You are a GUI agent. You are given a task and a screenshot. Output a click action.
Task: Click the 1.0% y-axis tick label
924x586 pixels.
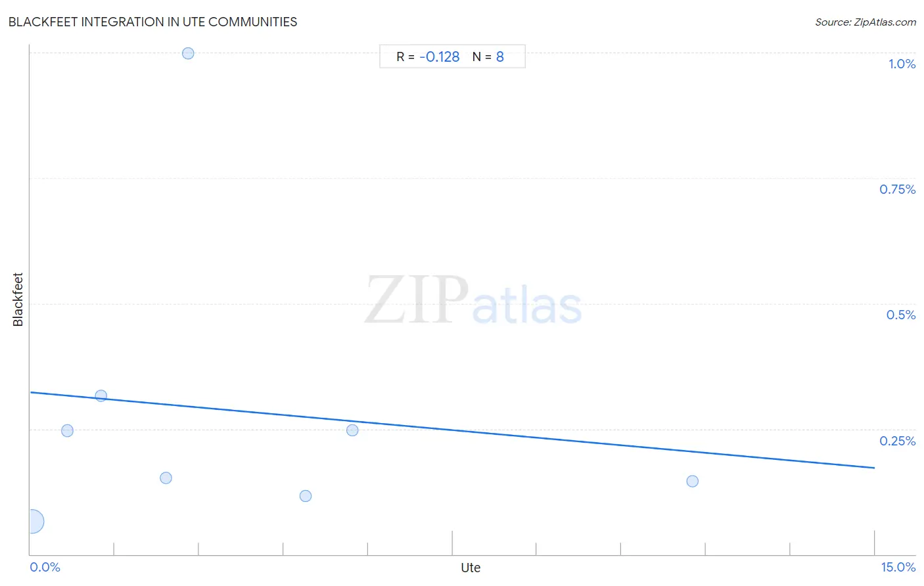[x=902, y=64]
